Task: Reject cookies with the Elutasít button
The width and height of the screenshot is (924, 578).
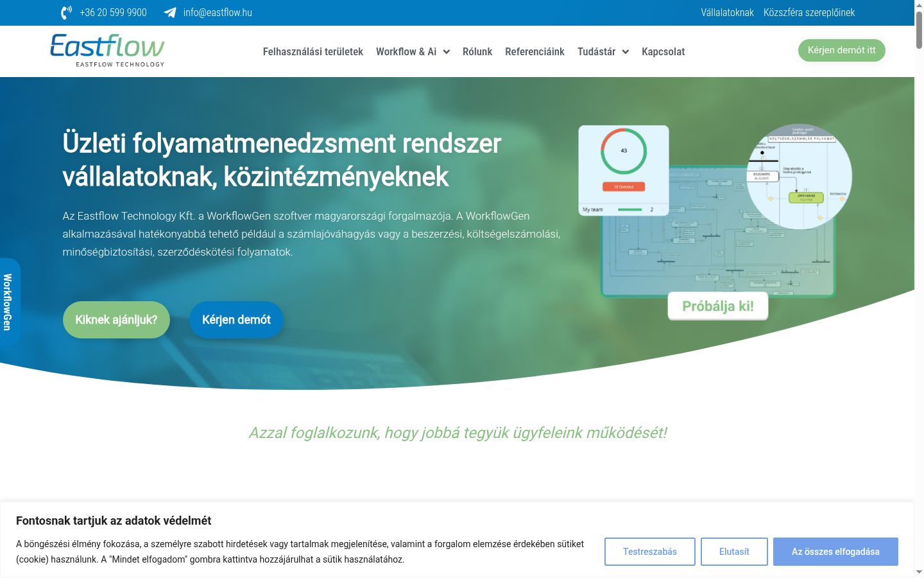Action: tap(734, 552)
